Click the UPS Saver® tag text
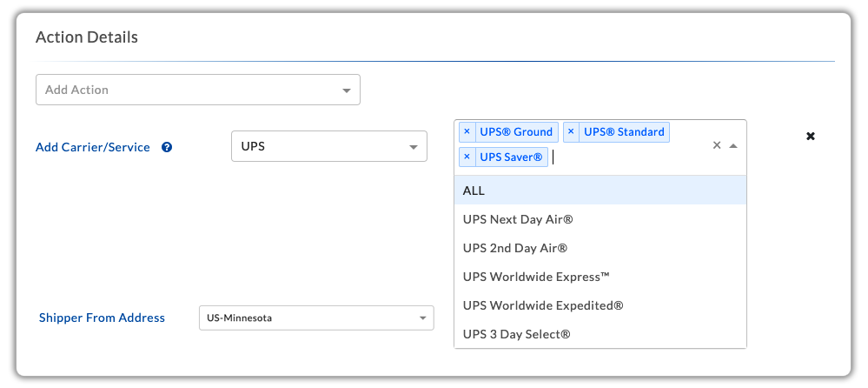This screenshot has height=388, width=868. pos(511,157)
